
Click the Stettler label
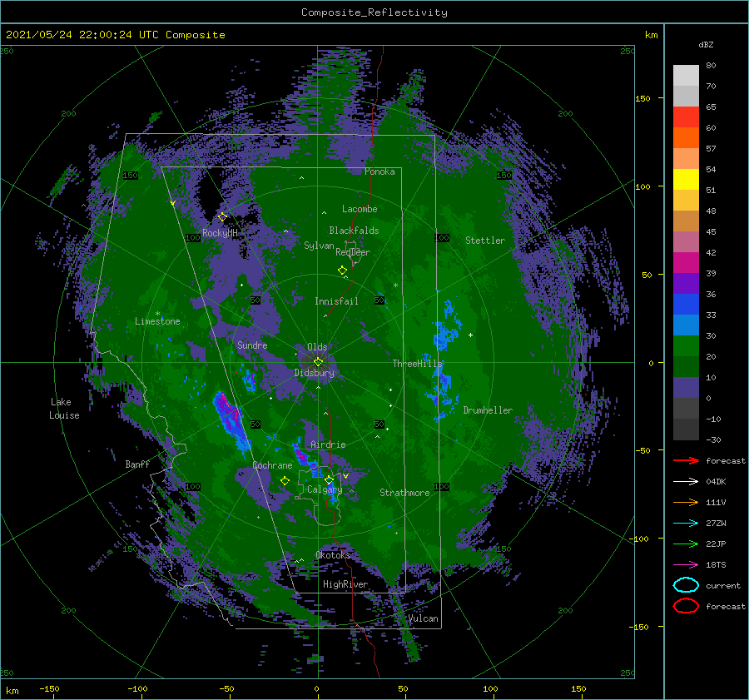coord(485,241)
